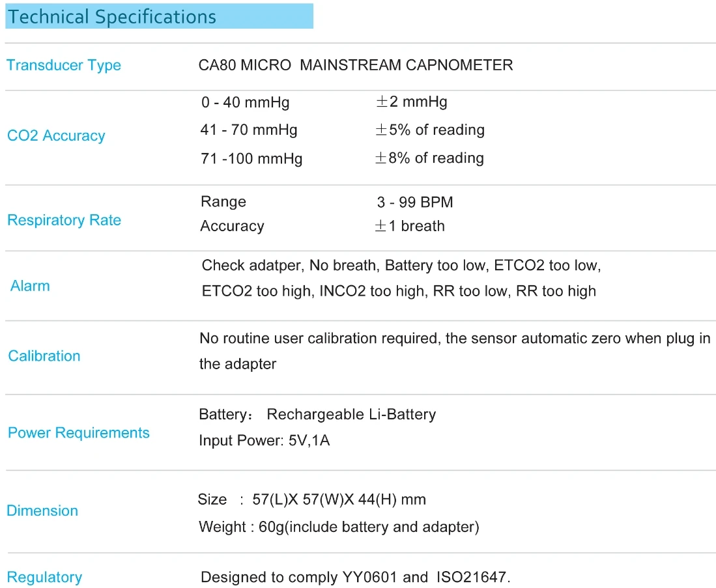716x588 pixels.
Task: Select the Dimension label
Action: pos(42,511)
